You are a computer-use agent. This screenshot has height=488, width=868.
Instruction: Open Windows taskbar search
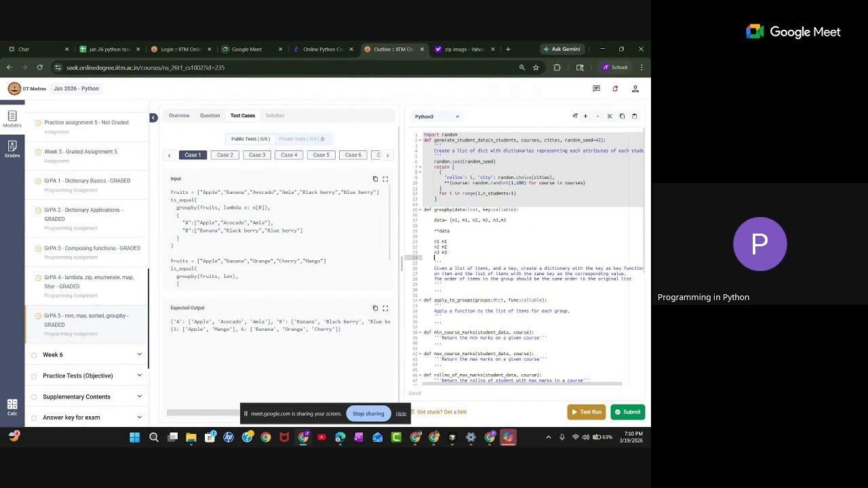click(154, 437)
